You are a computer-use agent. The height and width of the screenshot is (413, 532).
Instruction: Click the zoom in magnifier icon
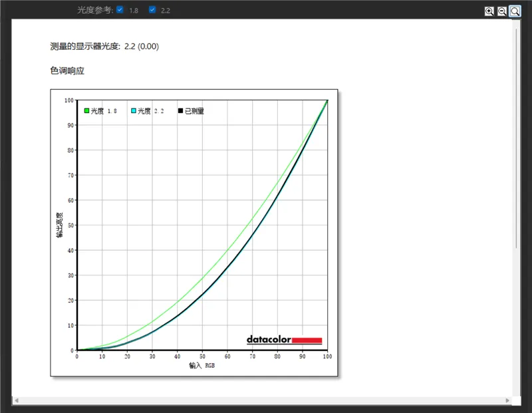click(x=489, y=11)
